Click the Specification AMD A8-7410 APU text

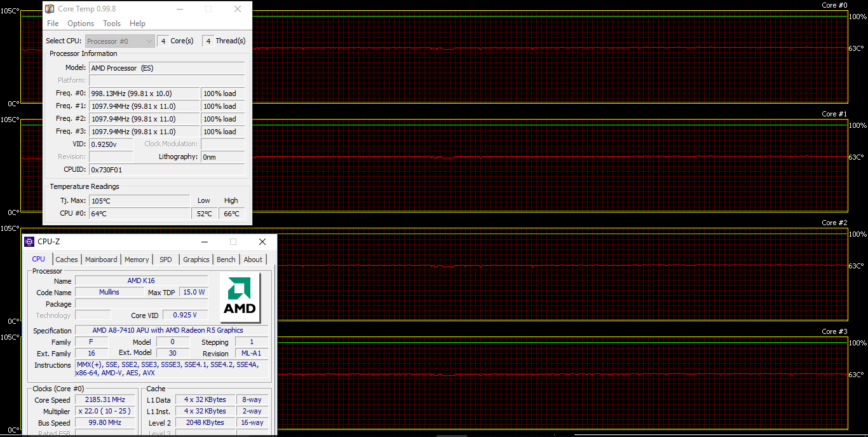(x=171, y=330)
